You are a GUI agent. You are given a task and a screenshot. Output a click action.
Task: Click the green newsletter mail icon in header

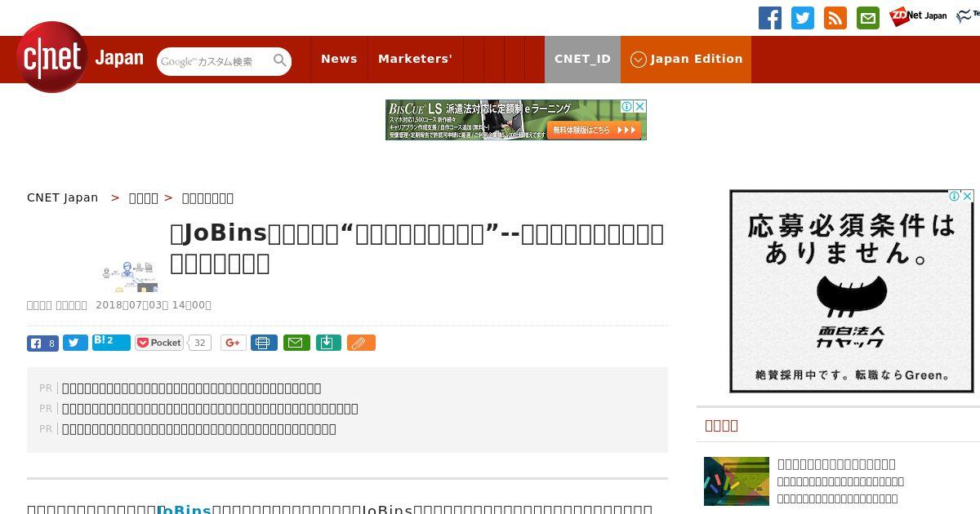coord(868,18)
